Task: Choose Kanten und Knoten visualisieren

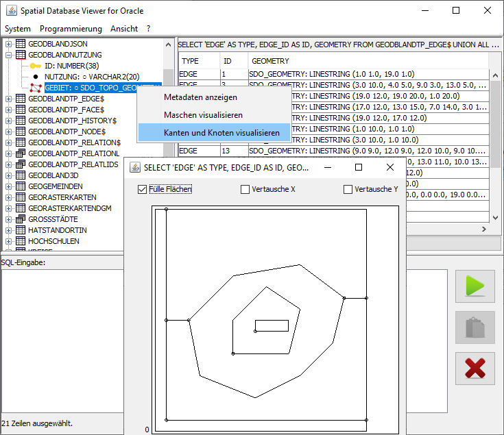Action: click(215, 133)
